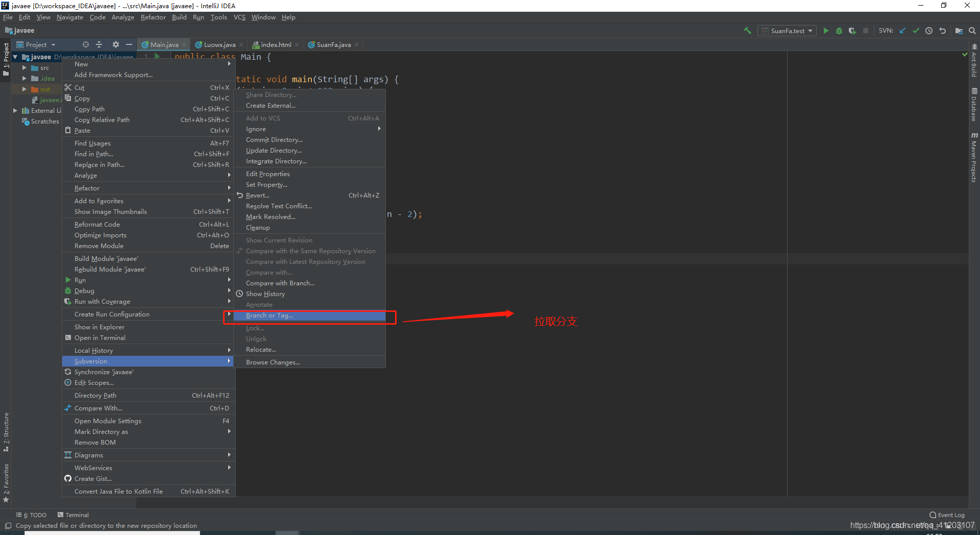The height and width of the screenshot is (535, 980).
Task: Choose Reformat Code in context menu
Action: click(x=148, y=225)
